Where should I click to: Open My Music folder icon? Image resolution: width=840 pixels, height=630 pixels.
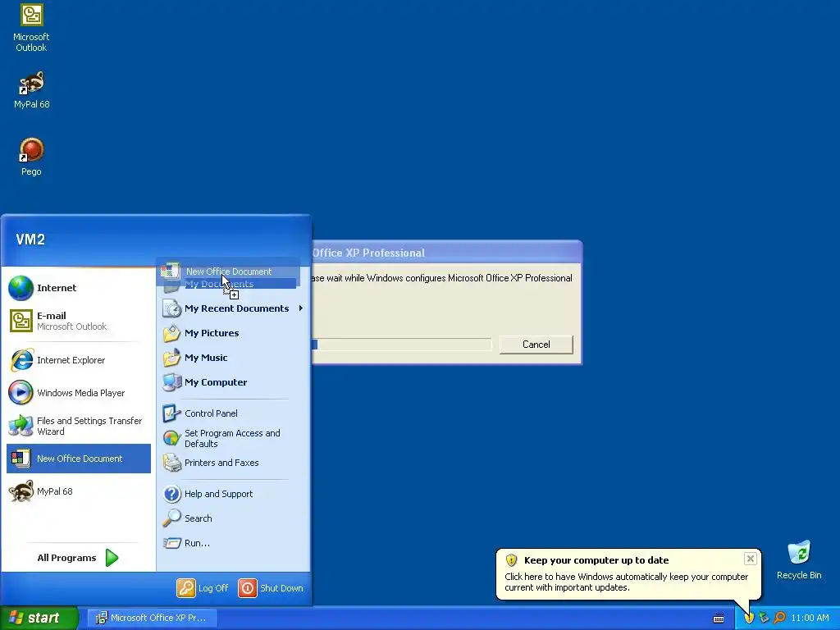[x=172, y=358]
